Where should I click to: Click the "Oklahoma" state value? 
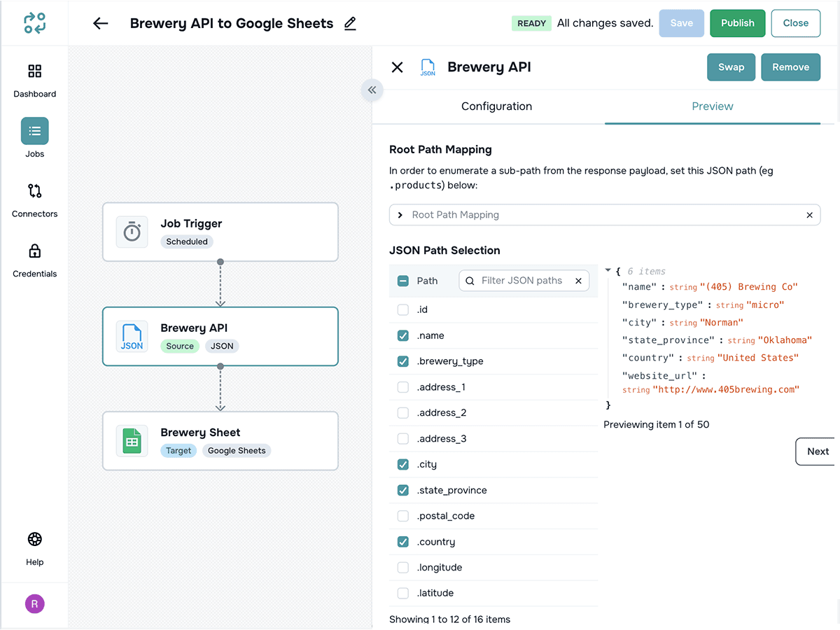click(x=785, y=340)
